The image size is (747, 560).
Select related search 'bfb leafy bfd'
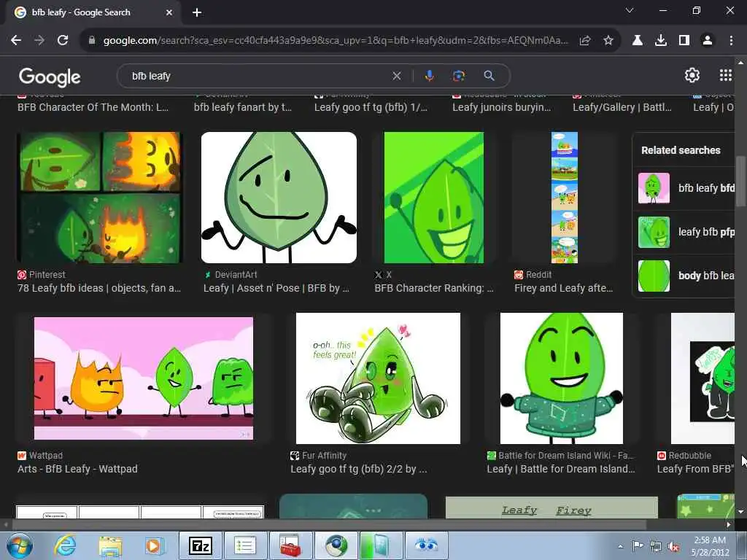(x=686, y=188)
